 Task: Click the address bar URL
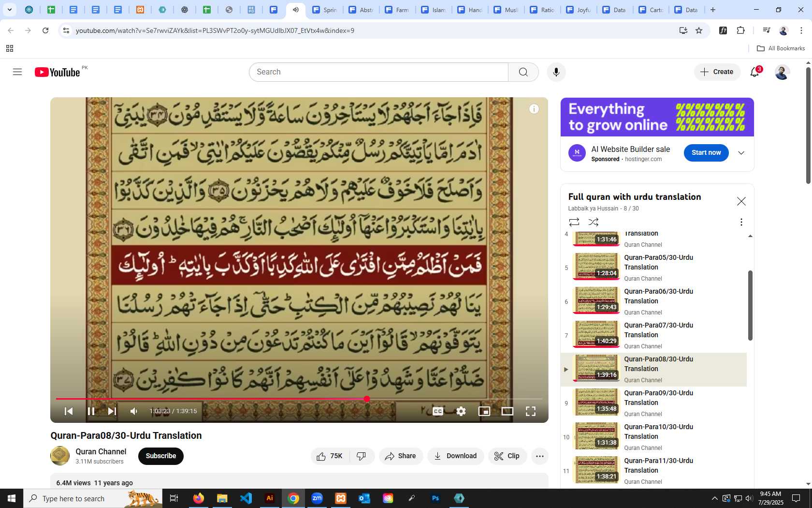(x=215, y=30)
